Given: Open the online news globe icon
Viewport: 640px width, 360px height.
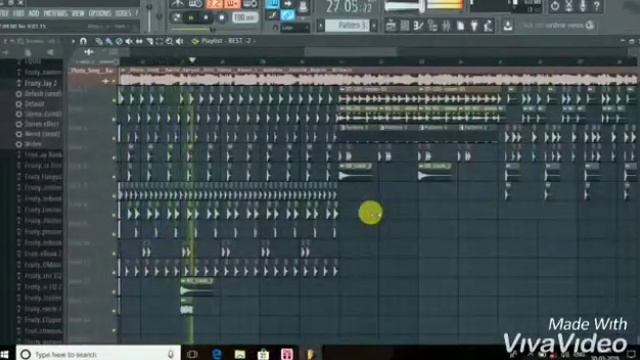Looking at the screenshot, I should coord(589,25).
